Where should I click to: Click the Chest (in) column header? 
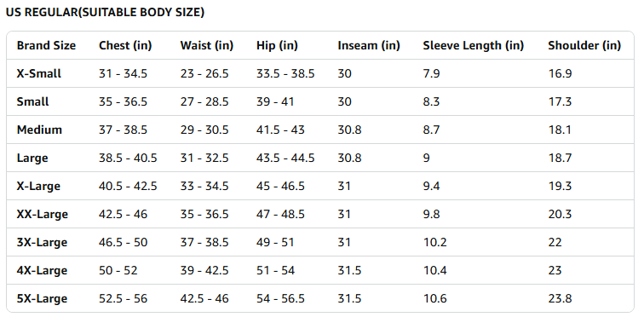click(125, 45)
